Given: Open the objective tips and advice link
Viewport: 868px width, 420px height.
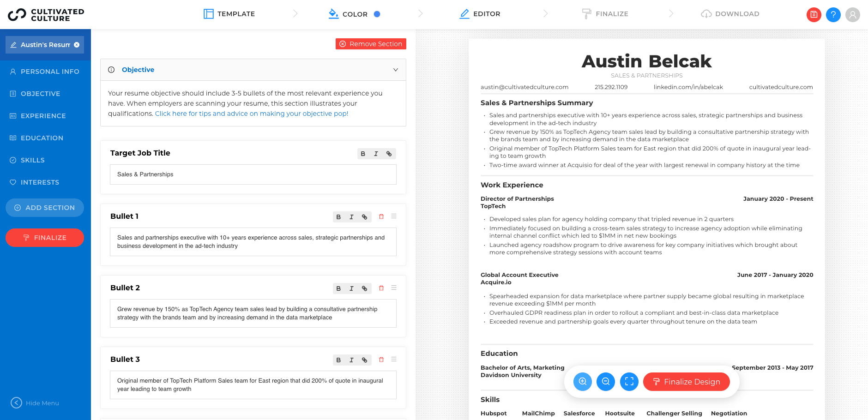Looking at the screenshot, I should pos(251,114).
